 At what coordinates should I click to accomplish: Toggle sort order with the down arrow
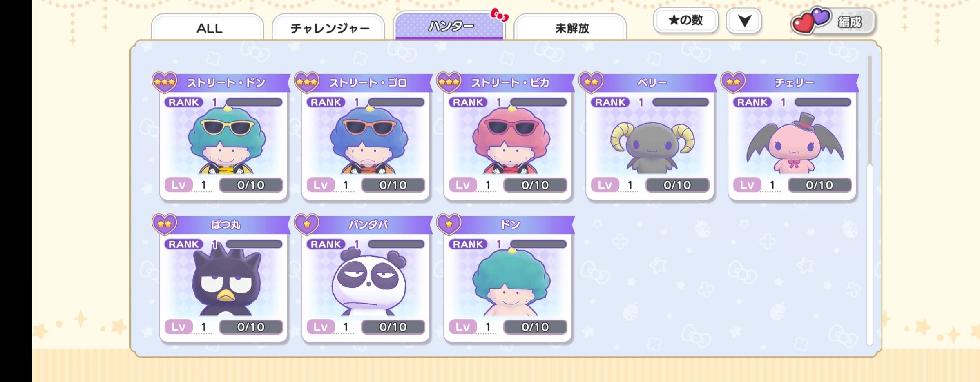pyautogui.click(x=744, y=21)
